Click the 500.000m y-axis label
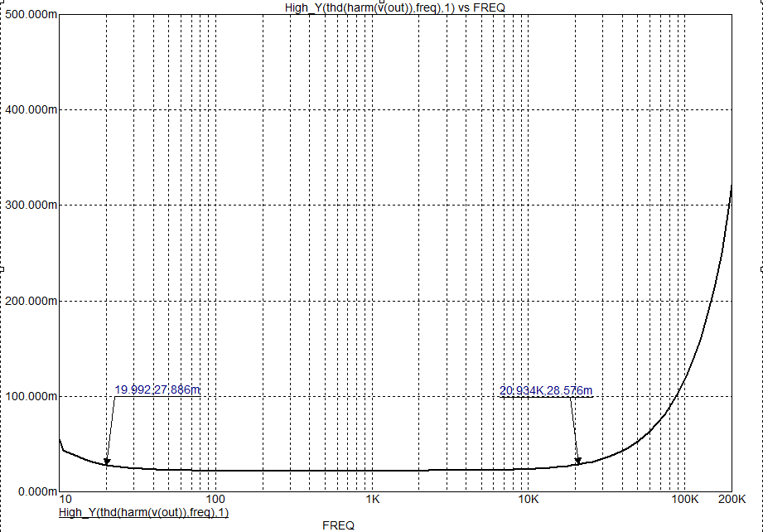This screenshot has height=532, width=763. (31, 14)
